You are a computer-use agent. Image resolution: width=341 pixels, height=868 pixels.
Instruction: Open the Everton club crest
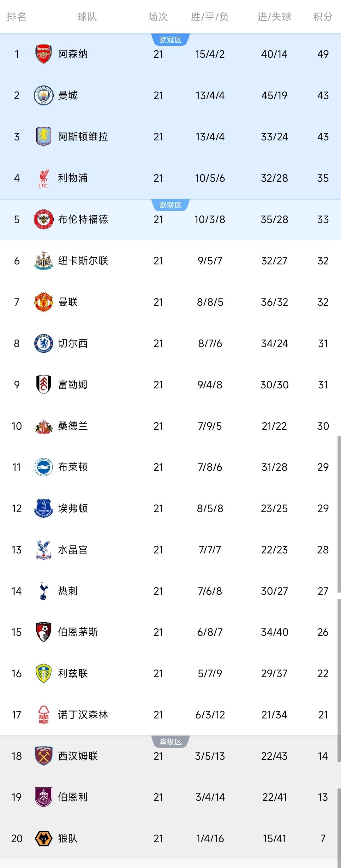click(x=44, y=509)
